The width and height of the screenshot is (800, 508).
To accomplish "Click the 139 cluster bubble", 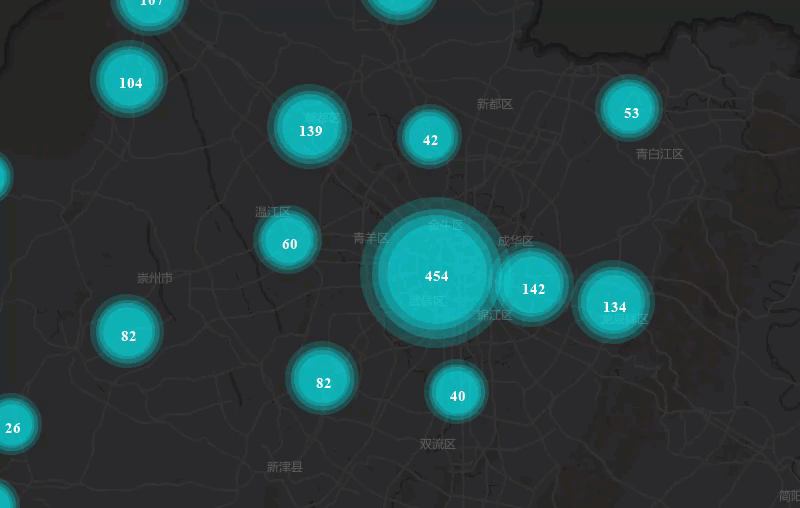I will pyautogui.click(x=310, y=130).
